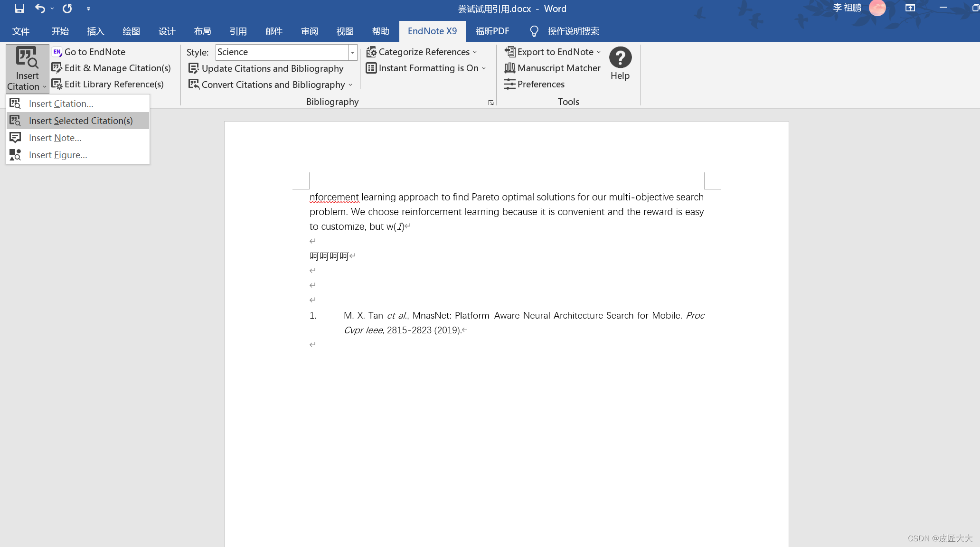Toggle Instant Formatting off
This screenshot has height=547, width=980.
click(x=428, y=68)
